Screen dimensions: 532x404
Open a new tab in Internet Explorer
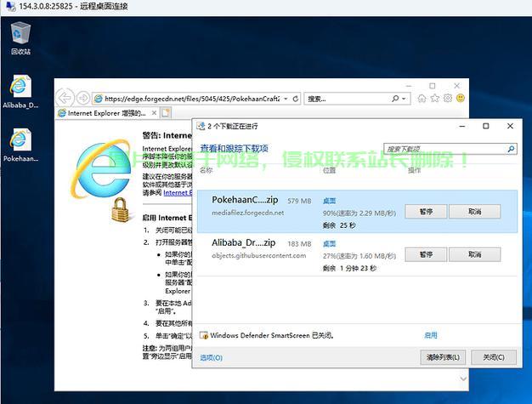pyautogui.click(x=166, y=113)
